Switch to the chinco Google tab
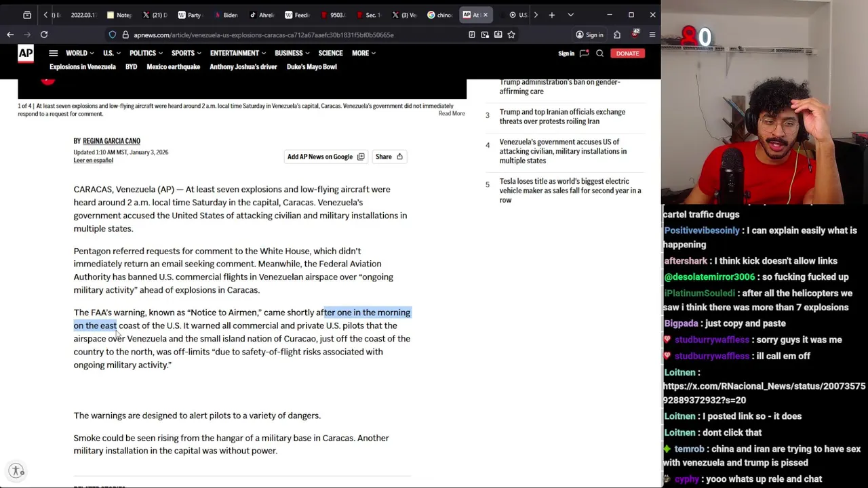Viewport: 868px width, 488px height. click(439, 15)
